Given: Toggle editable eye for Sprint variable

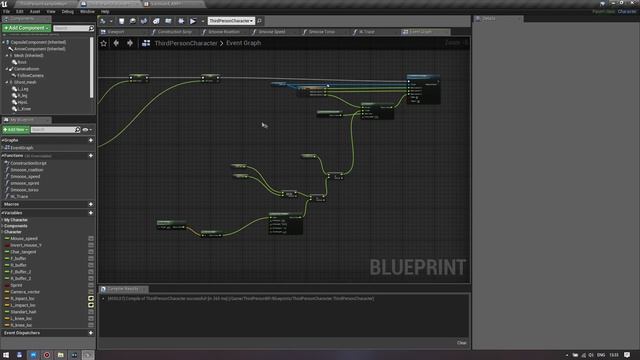Looking at the screenshot, I should pyautogui.click(x=91, y=285).
